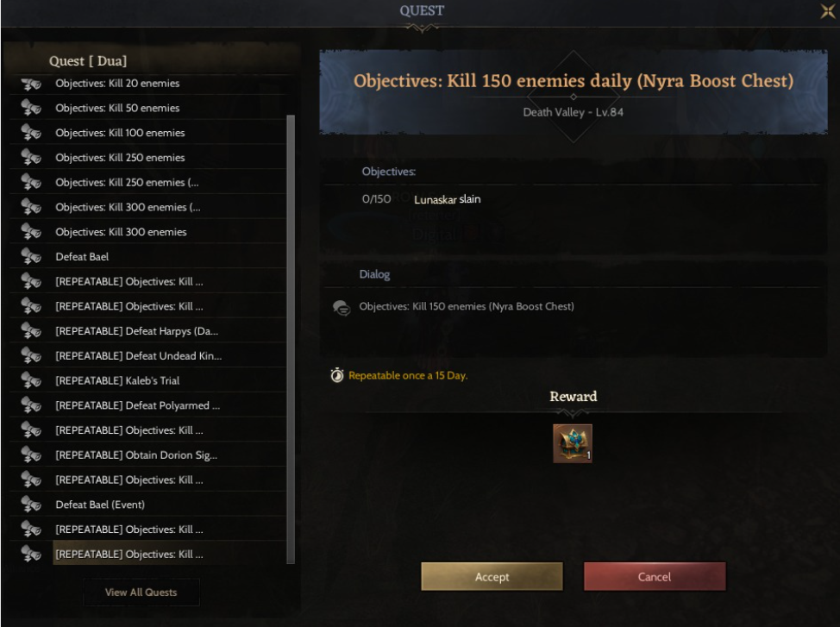Click the quest list scrollbar
Screen dimensions: 840x627
(x=291, y=339)
